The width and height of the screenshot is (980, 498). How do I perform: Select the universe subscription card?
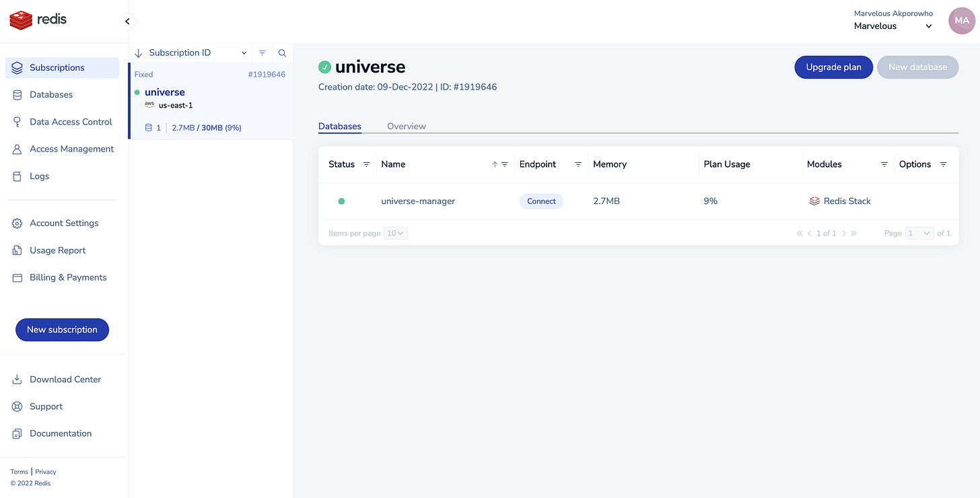point(211,102)
